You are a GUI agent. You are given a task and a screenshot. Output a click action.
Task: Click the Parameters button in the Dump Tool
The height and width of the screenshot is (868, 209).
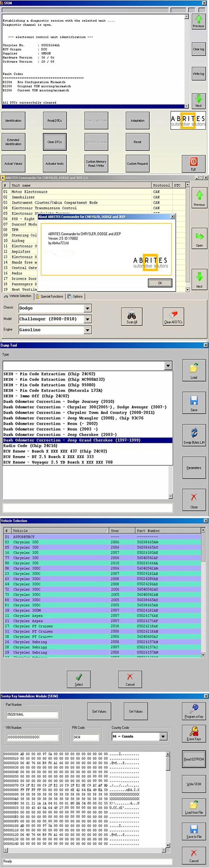point(194,468)
